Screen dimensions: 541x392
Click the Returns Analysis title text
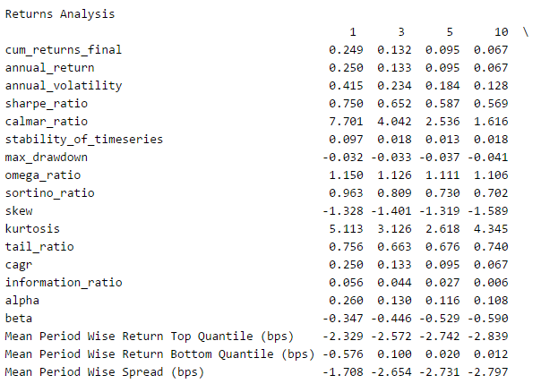click(59, 14)
